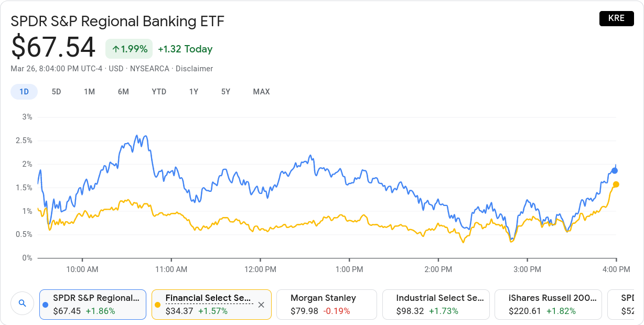Add Industrial Select Sector to comparison

coord(436,305)
